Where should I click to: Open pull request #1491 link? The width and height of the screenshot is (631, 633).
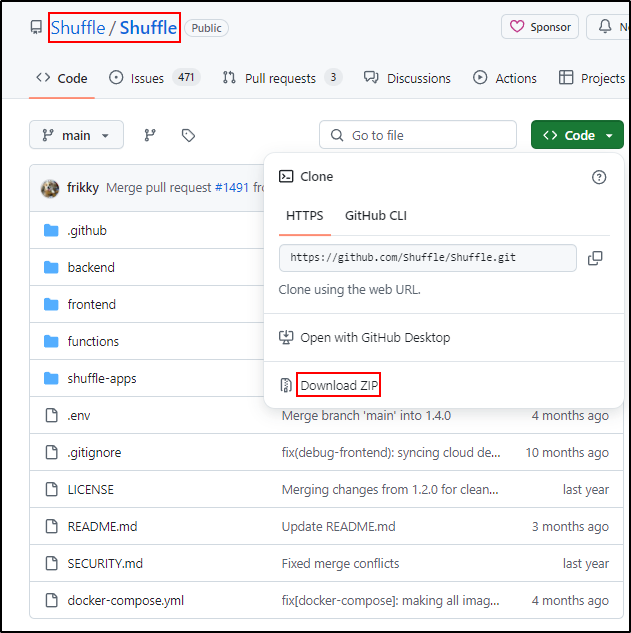pyautogui.click(x=232, y=188)
